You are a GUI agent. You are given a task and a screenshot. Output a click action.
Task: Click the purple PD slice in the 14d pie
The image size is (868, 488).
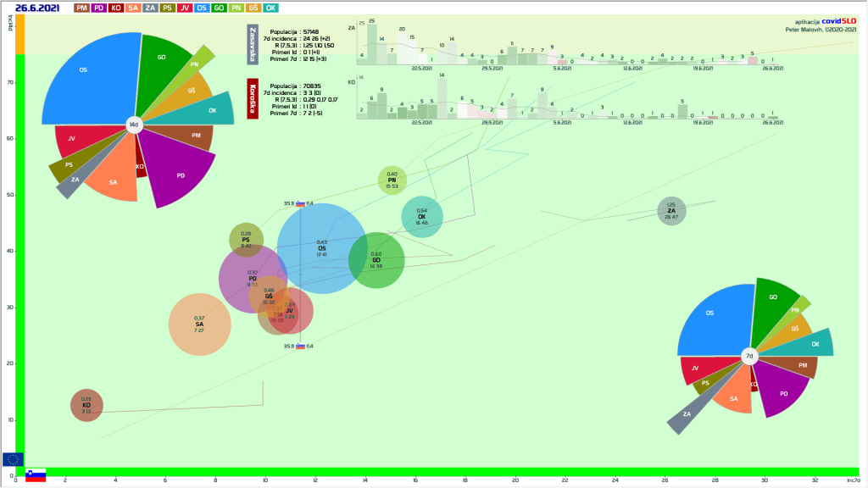[180, 175]
